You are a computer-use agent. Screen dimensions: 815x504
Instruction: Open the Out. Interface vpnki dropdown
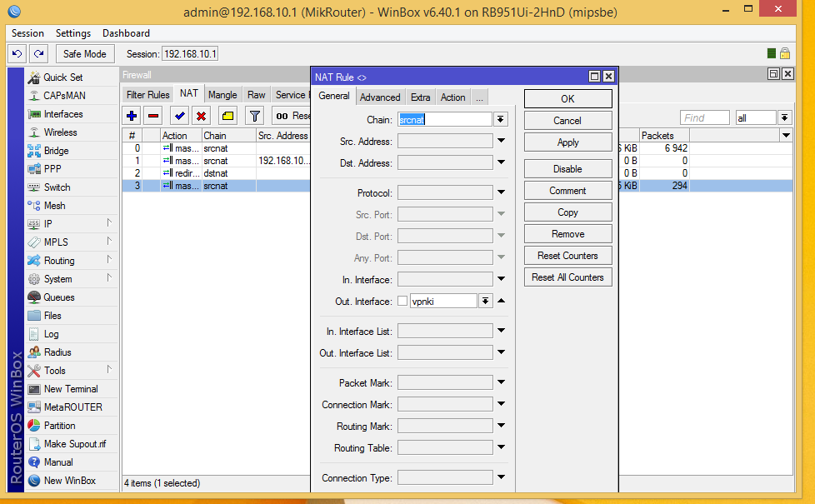485,301
